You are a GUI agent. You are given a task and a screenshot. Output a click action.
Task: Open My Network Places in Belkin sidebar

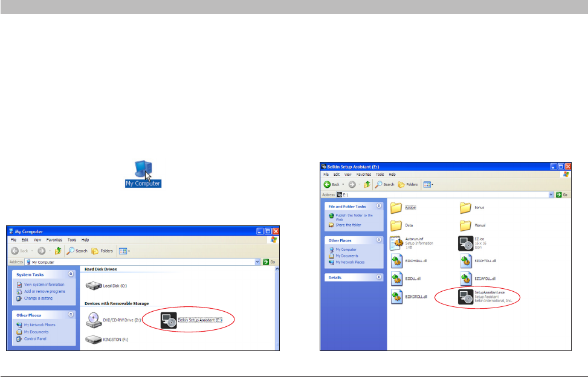click(346, 262)
